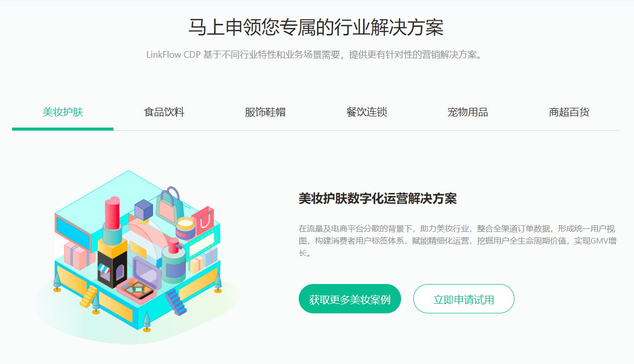The height and width of the screenshot is (364, 634).
Task: Click the green underline of the active tab
Action: tap(63, 129)
